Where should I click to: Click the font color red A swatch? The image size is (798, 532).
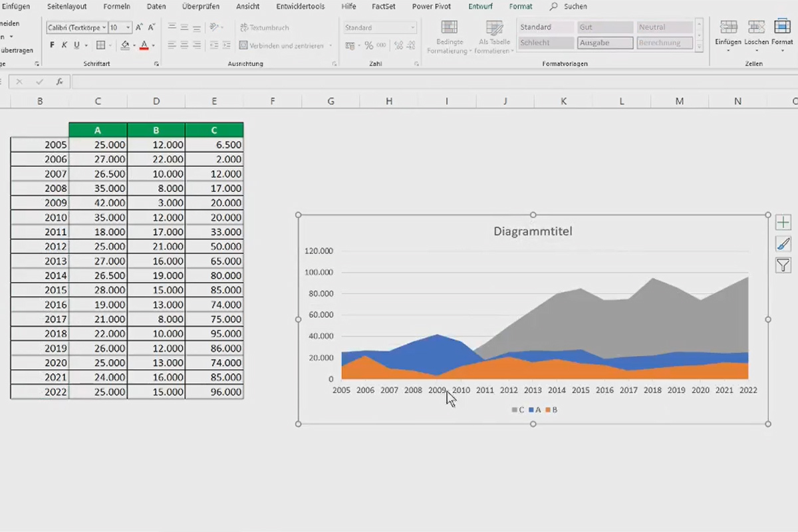144,46
